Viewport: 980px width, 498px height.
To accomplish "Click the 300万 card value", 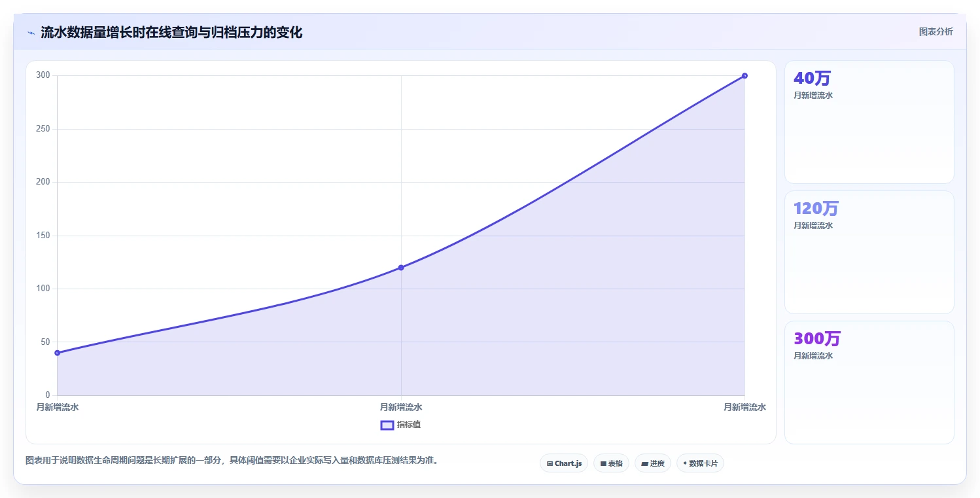I will (817, 339).
